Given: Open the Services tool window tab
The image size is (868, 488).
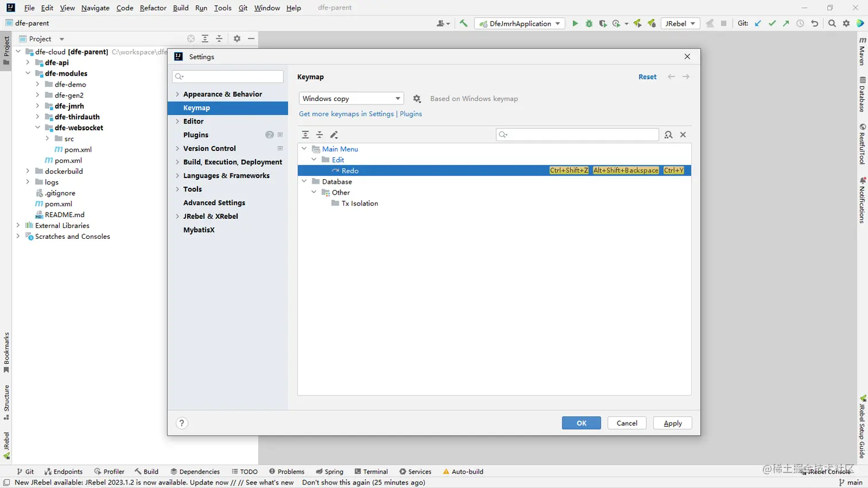Looking at the screenshot, I should click(x=415, y=471).
